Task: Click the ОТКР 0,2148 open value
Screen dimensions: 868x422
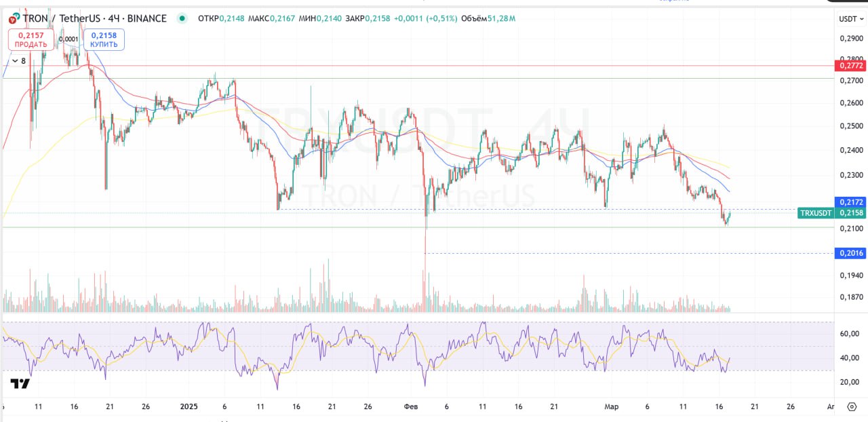Action: pyautogui.click(x=222, y=18)
